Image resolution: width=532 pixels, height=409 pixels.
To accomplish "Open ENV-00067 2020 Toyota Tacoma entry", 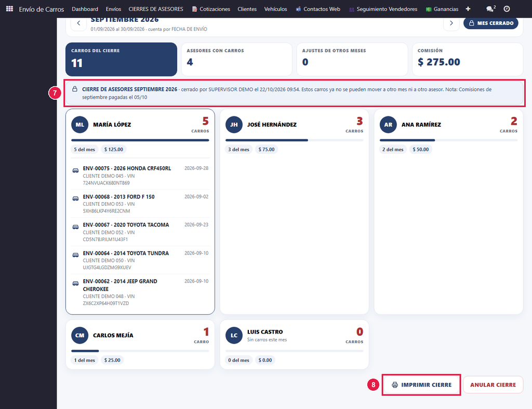I will (x=140, y=232).
